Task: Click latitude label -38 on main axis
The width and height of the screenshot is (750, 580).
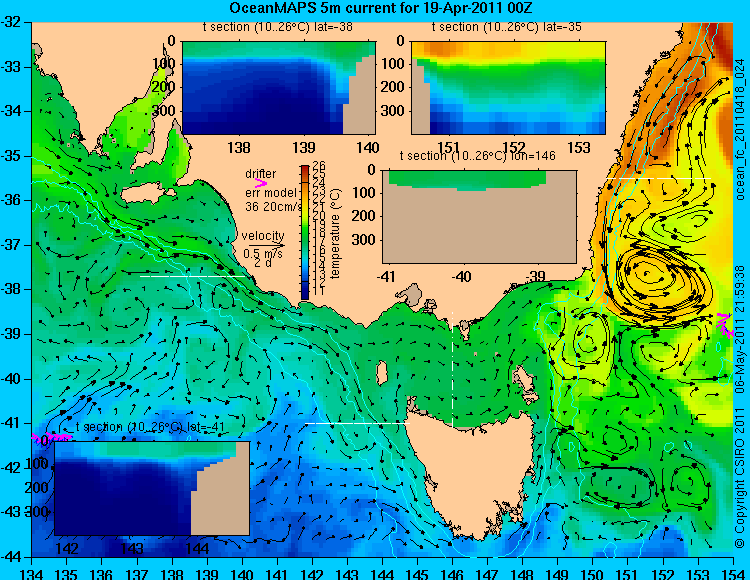Action: pyautogui.click(x=10, y=289)
